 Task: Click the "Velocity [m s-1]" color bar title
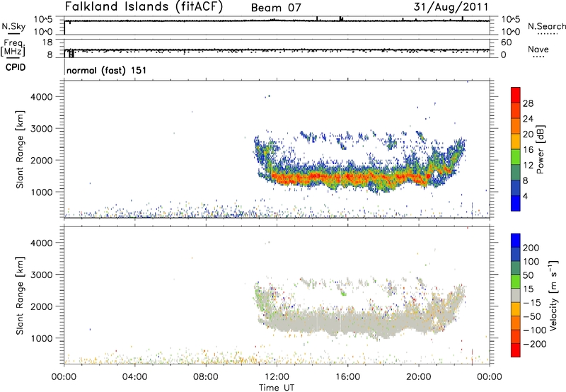coord(553,295)
